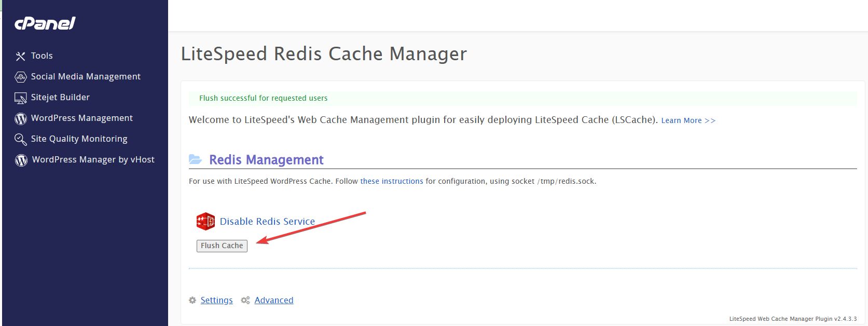Open WordPress Management from sidebar
This screenshot has width=868, height=326.
tap(82, 118)
